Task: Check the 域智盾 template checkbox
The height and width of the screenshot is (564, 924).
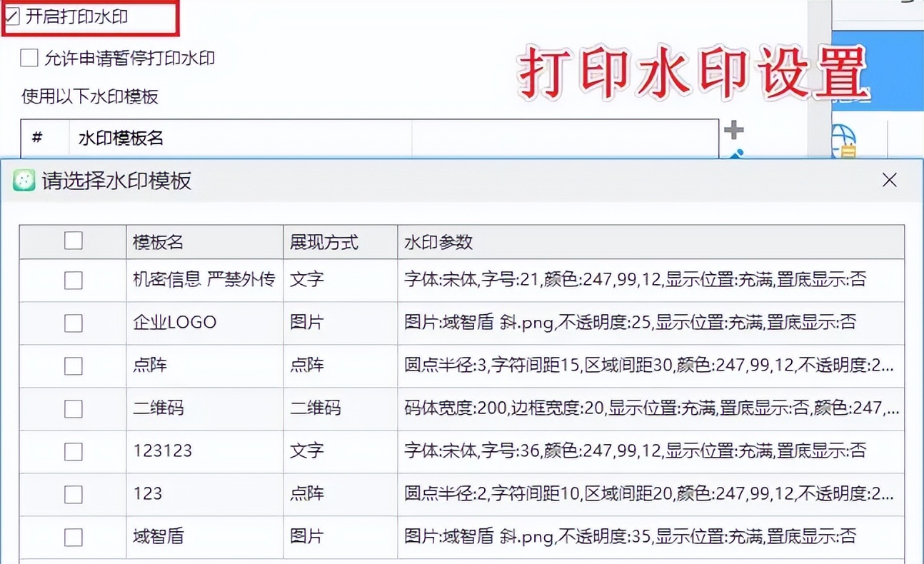Action: [72, 536]
